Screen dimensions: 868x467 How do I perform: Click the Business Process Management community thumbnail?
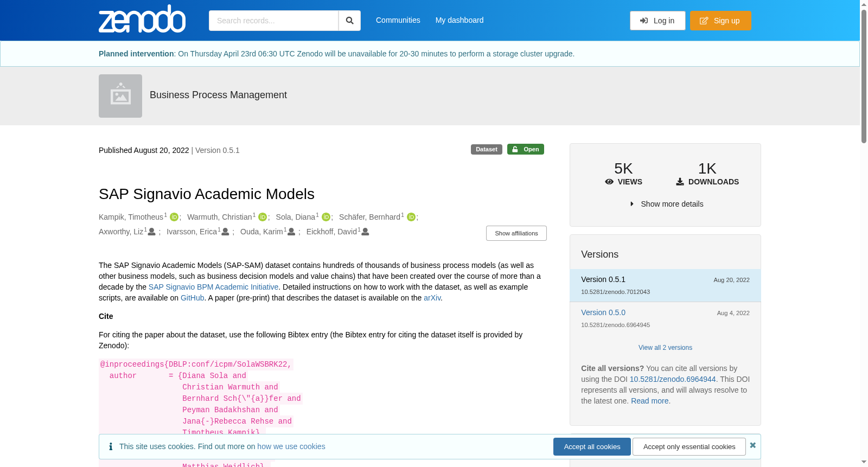click(120, 96)
